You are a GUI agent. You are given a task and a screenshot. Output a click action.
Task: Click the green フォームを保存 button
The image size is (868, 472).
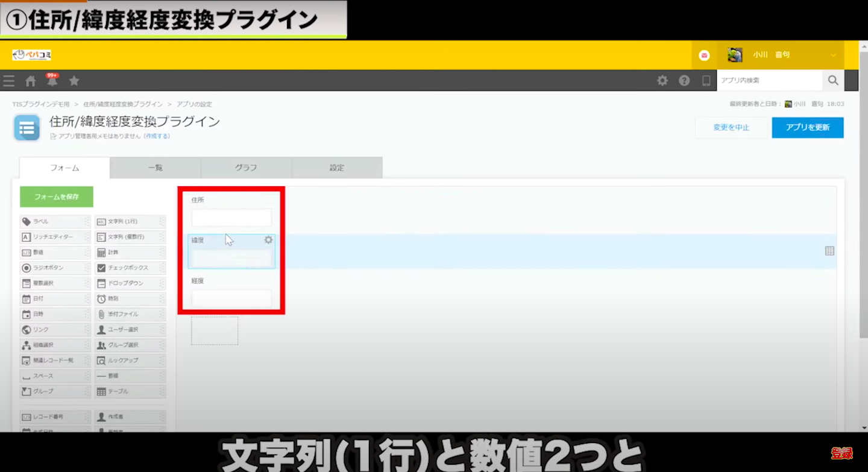(x=57, y=197)
